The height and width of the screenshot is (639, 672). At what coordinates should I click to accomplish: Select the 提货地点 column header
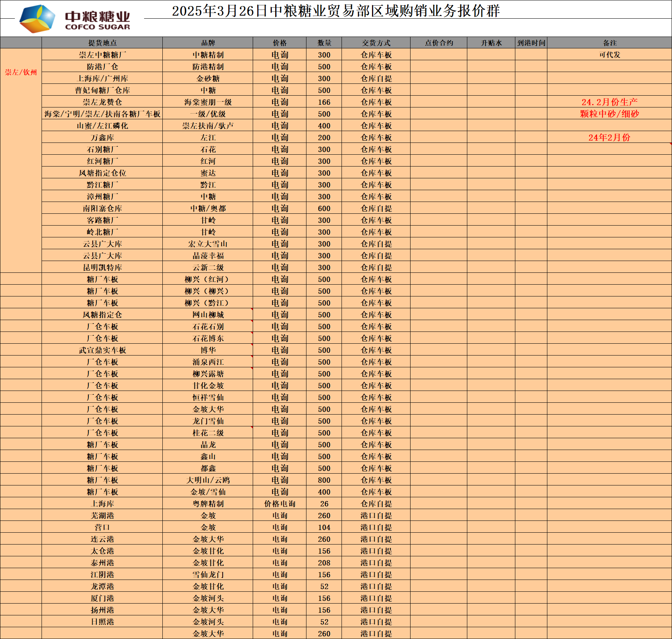click(x=102, y=43)
